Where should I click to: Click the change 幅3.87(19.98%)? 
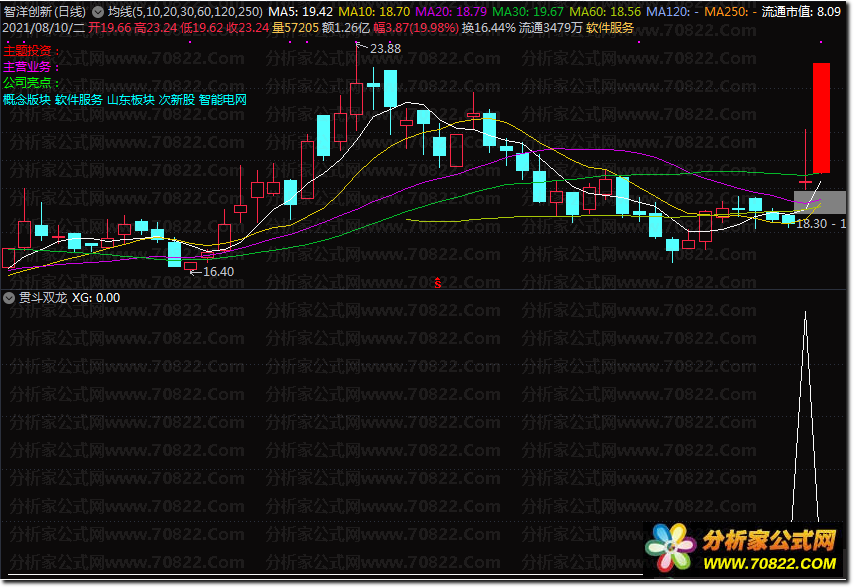tap(416, 28)
